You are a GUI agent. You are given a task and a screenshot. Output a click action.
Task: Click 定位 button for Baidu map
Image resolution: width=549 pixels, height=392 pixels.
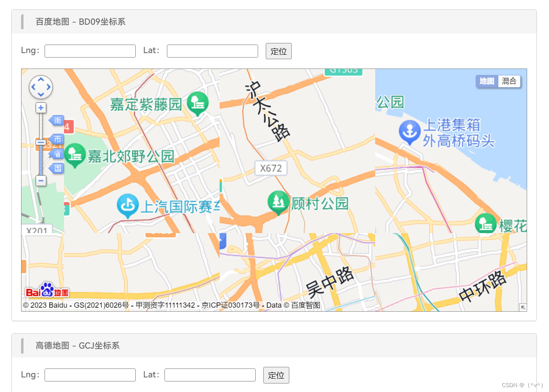pos(279,51)
